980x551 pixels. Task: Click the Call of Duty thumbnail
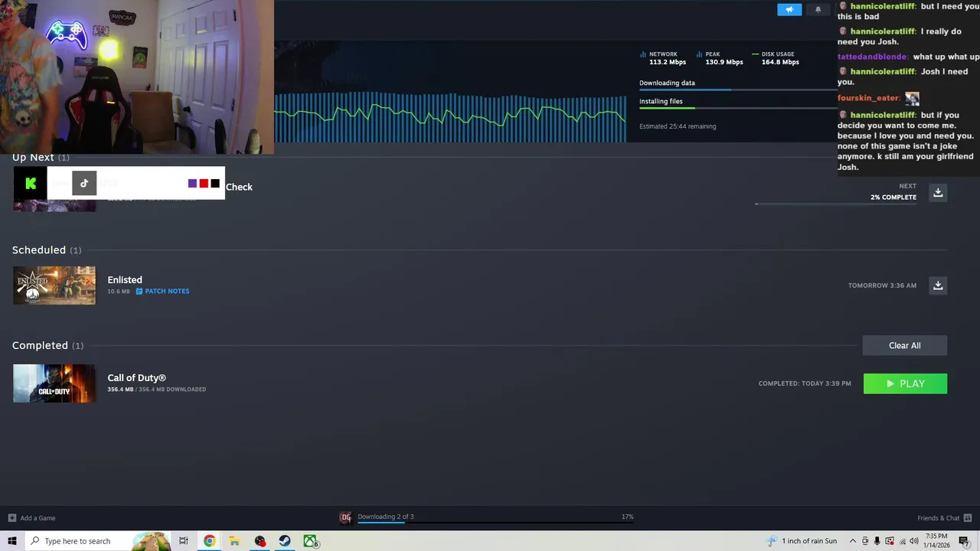click(x=54, y=383)
